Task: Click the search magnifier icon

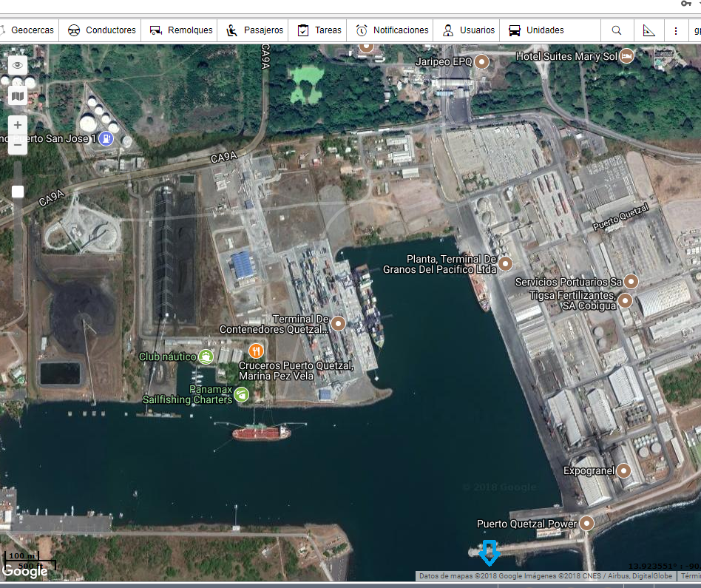Action: pyautogui.click(x=617, y=30)
